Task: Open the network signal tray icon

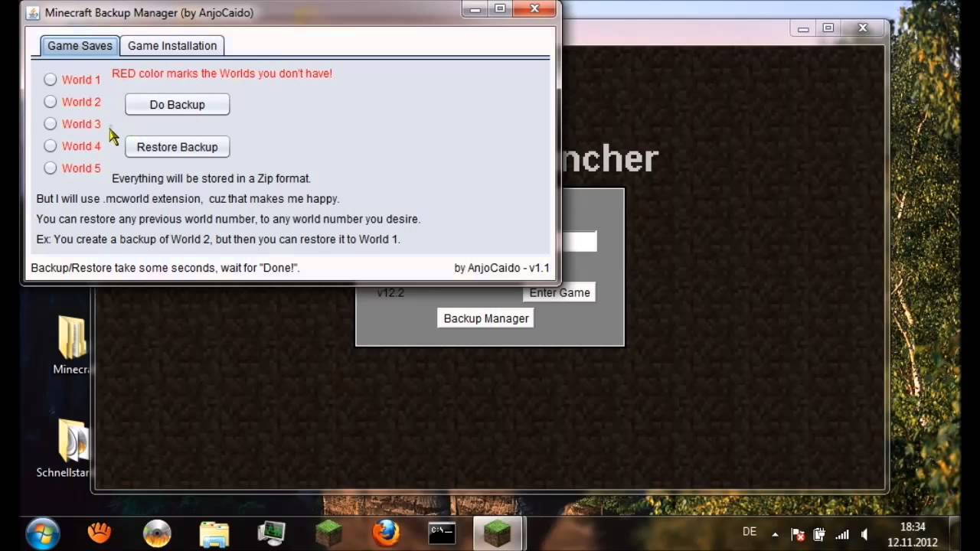Action: [841, 534]
